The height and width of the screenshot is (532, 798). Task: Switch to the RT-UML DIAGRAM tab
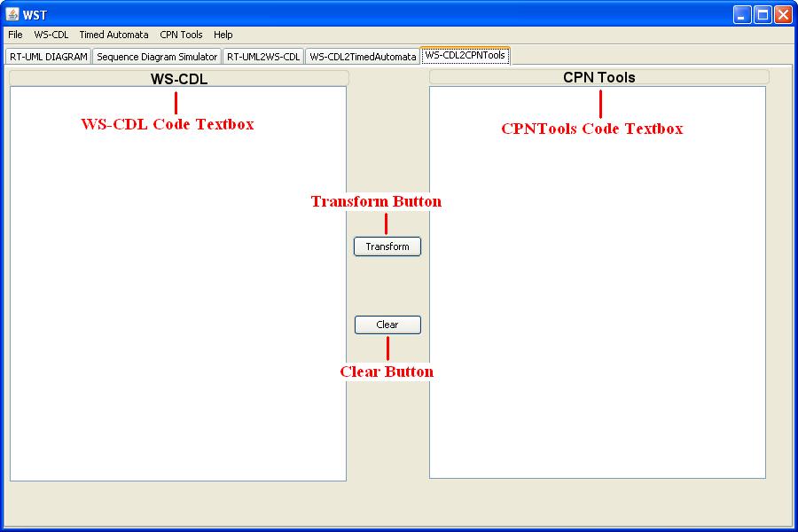pyautogui.click(x=49, y=57)
